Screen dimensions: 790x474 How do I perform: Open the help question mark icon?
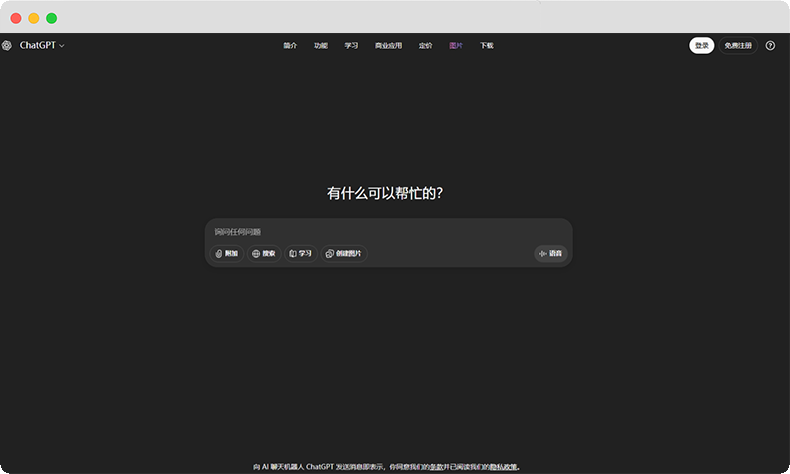[x=770, y=45]
